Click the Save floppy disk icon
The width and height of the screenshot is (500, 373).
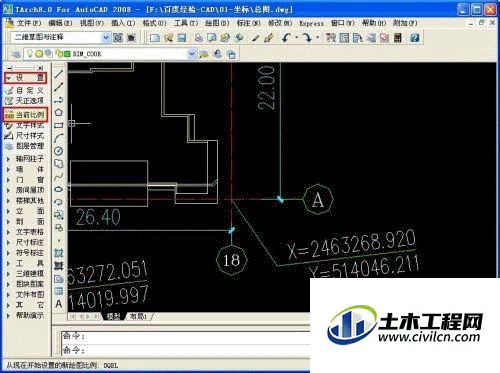182,38
